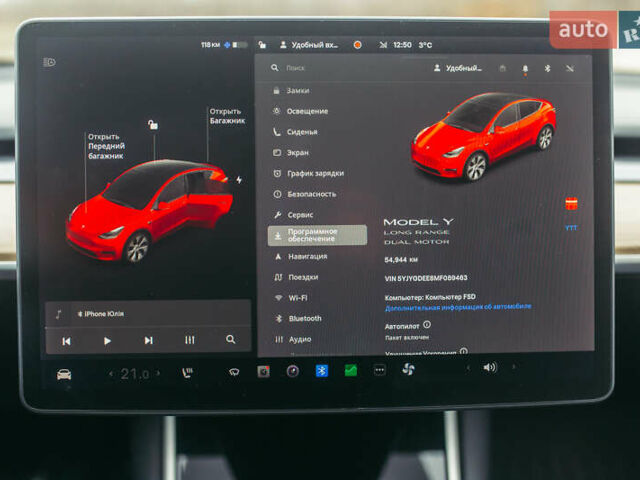Tap the headlight indicator icon

(49, 62)
